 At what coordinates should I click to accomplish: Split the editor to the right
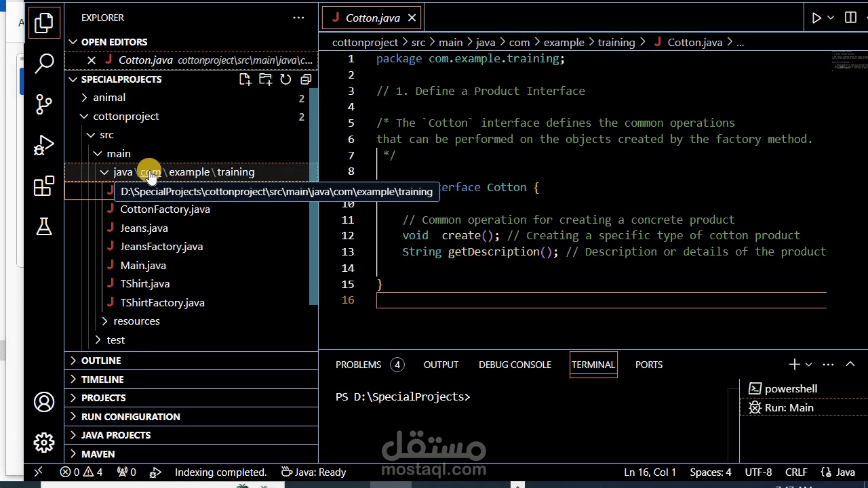(x=850, y=18)
